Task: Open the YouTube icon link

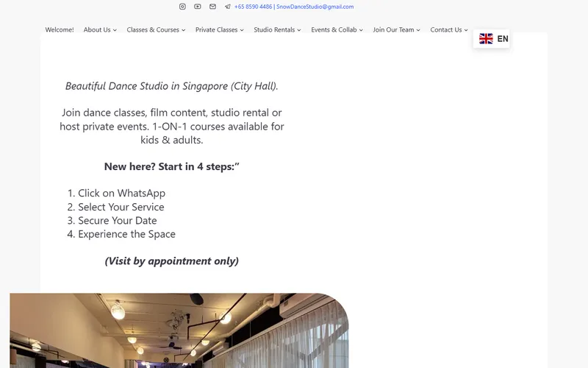Action: pyautogui.click(x=198, y=7)
